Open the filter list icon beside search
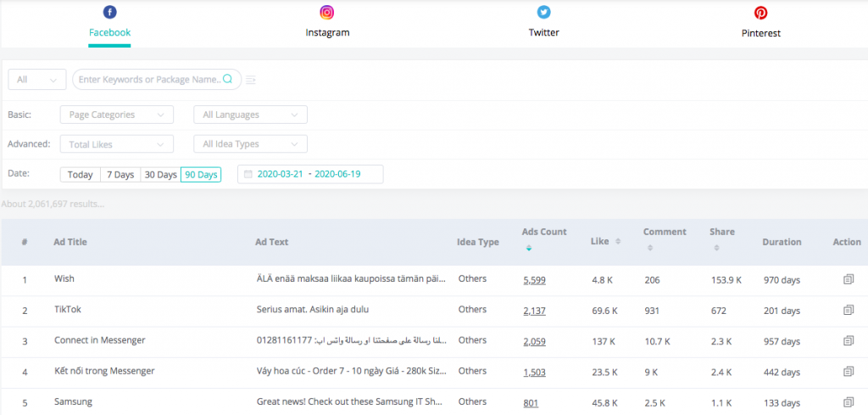 [251, 80]
